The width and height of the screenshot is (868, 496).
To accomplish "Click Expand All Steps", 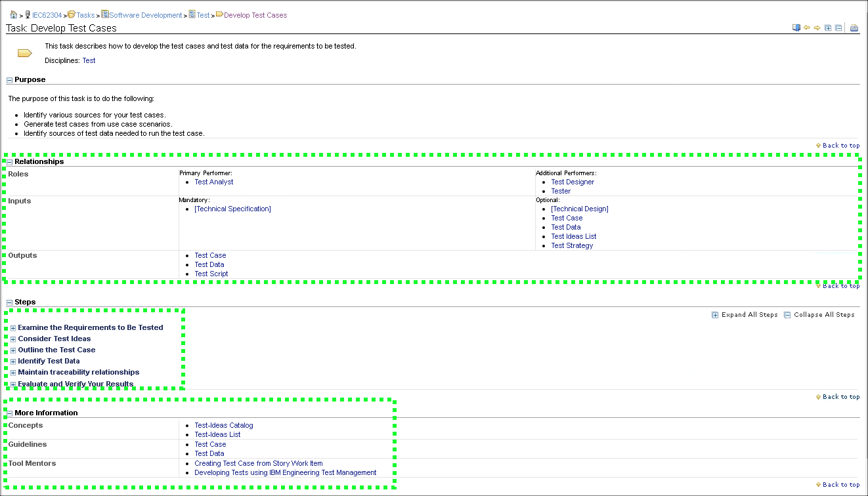I will (x=745, y=315).
